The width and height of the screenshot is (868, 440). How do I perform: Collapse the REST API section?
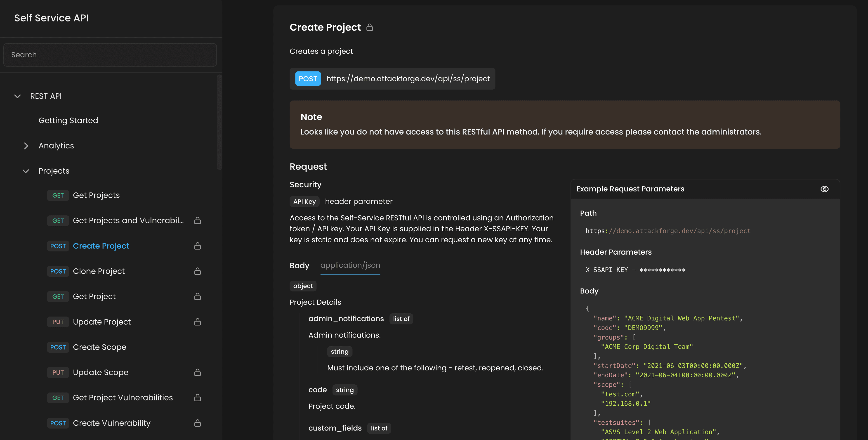coord(18,96)
